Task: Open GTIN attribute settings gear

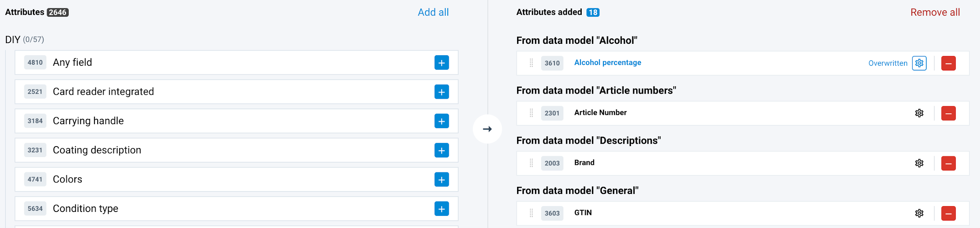Action: (x=919, y=213)
